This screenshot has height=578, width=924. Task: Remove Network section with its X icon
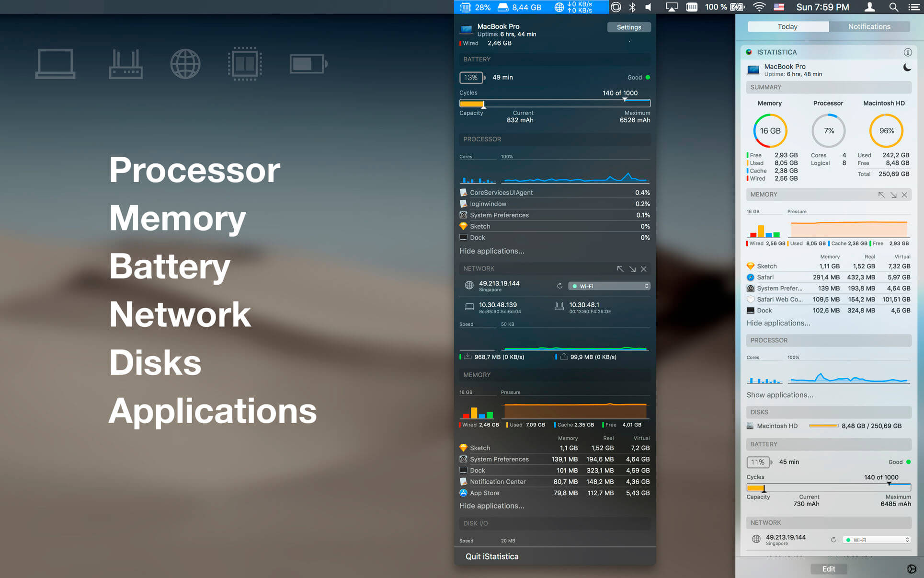(x=644, y=269)
